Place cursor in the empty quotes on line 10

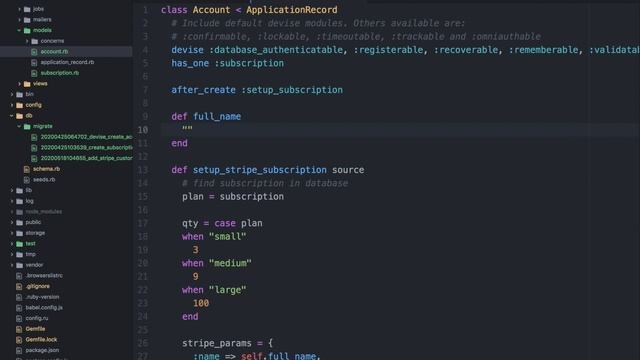point(187,129)
